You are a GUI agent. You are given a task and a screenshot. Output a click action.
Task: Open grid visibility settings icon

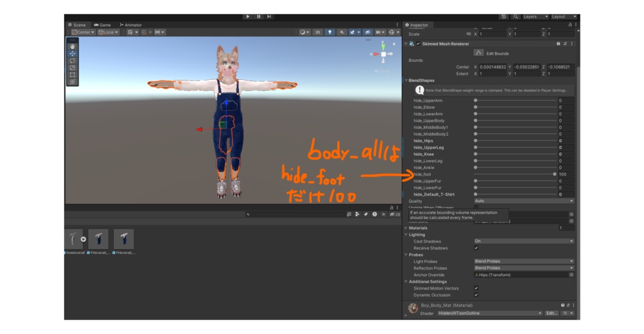[131, 32]
